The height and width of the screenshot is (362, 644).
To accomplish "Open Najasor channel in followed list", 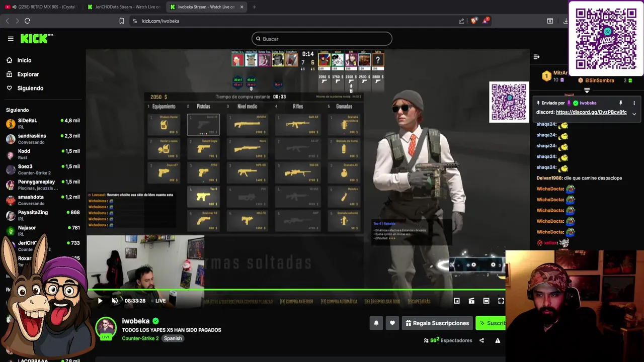I will [43, 231].
